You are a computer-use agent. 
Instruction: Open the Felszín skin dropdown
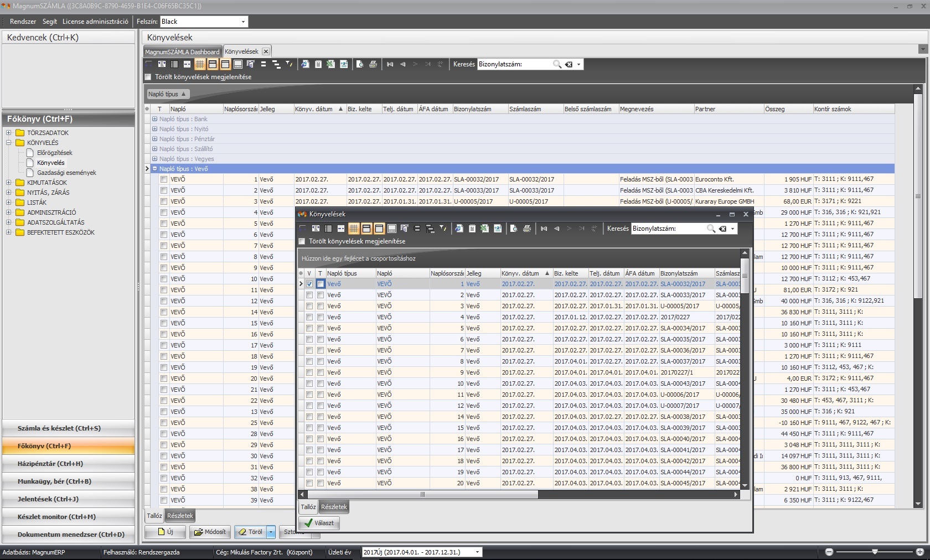(243, 22)
